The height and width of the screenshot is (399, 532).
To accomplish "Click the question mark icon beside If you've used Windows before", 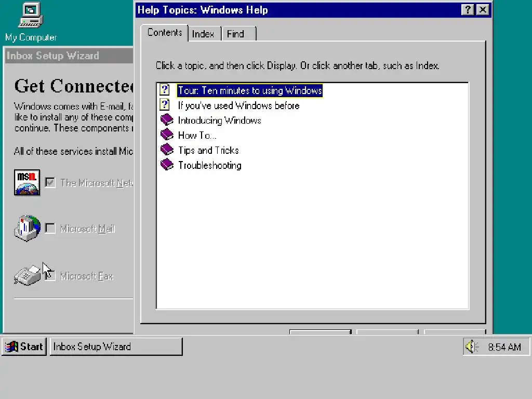I will 165,105.
